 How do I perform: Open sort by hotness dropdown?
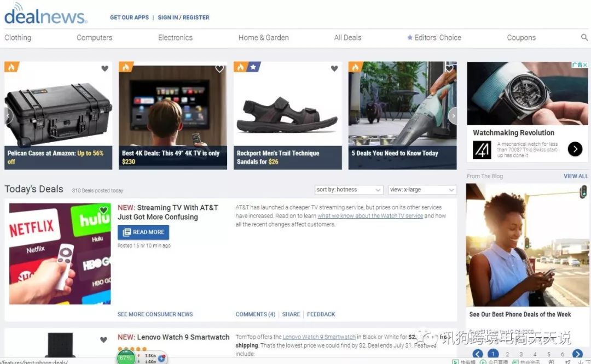pyautogui.click(x=349, y=190)
